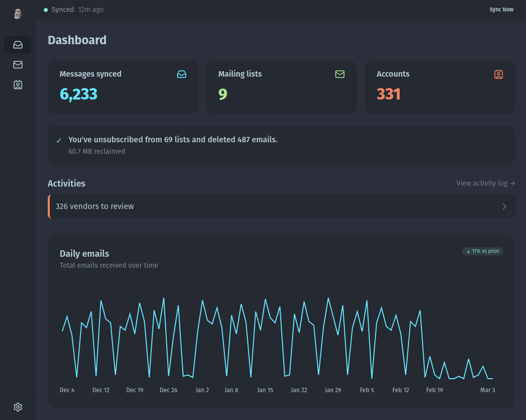Click the Jan 15 label on chart axis
This screenshot has height=420, width=526.
point(265,390)
